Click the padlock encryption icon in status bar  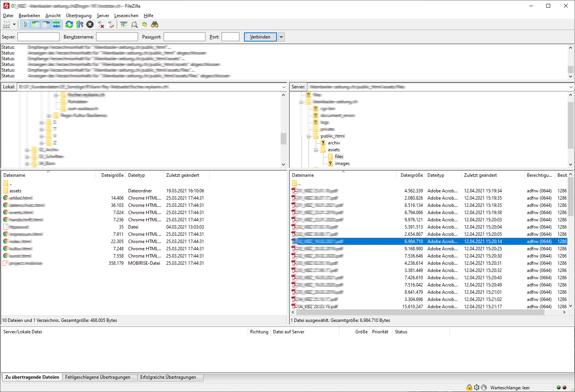469,387
